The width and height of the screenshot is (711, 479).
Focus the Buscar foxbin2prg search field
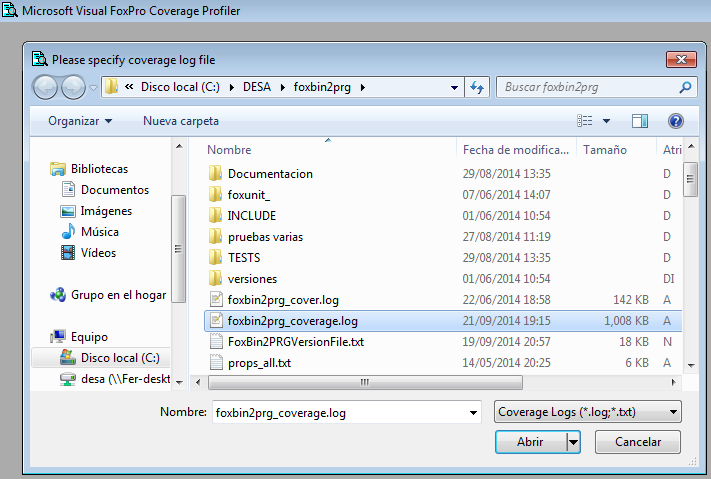pyautogui.click(x=587, y=87)
